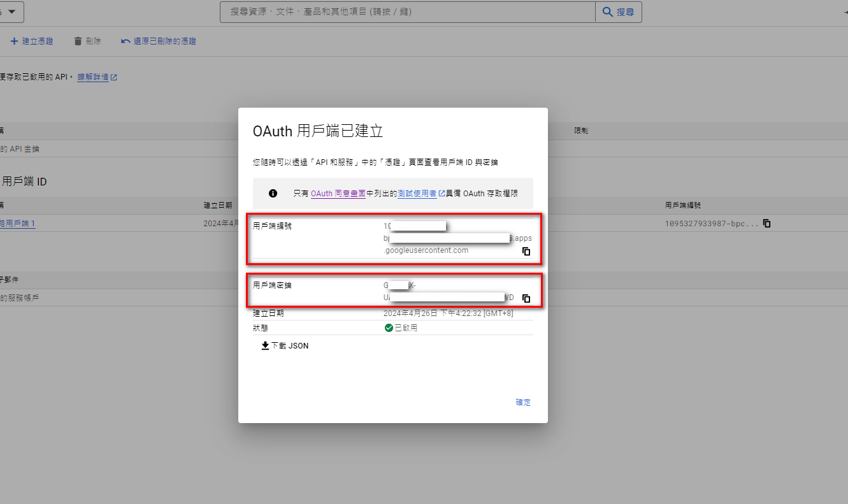This screenshot has height=504, width=848.
Task: Open the 瞭解詳情 help link
Action: click(x=93, y=77)
